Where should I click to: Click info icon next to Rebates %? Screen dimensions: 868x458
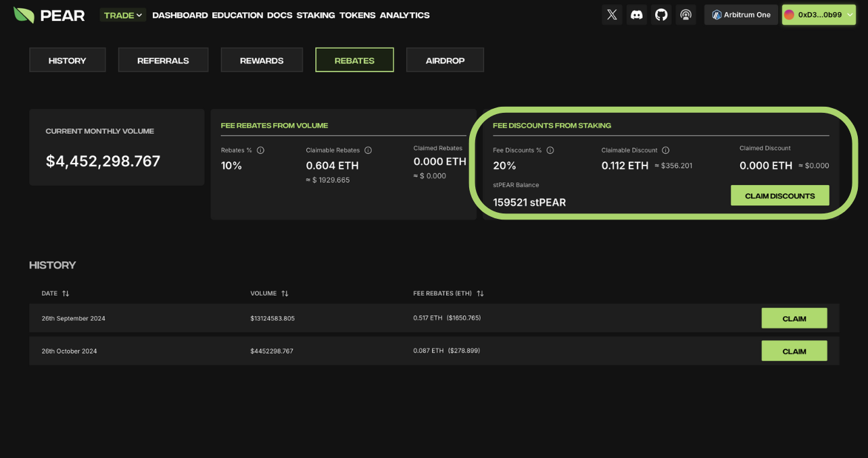[260, 150]
